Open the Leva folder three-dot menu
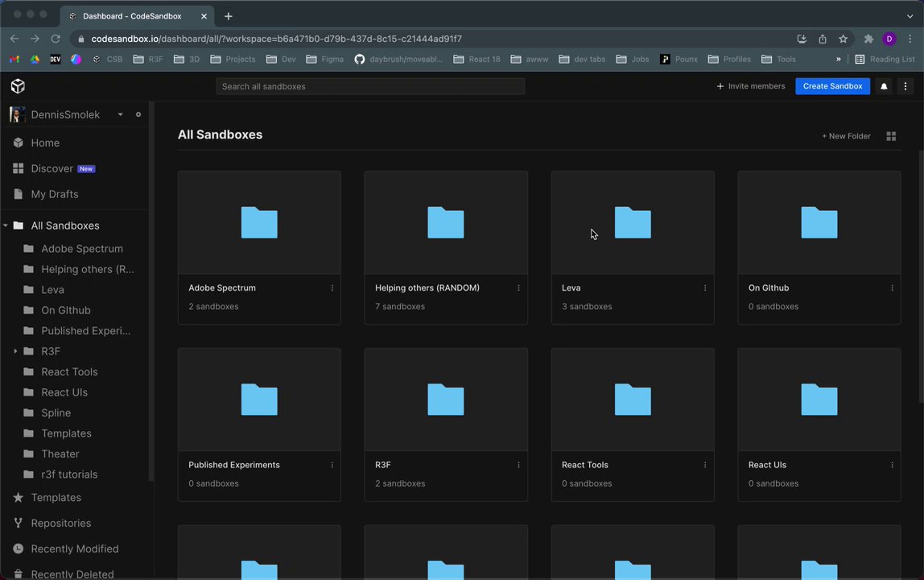This screenshot has height=580, width=924. click(x=705, y=288)
